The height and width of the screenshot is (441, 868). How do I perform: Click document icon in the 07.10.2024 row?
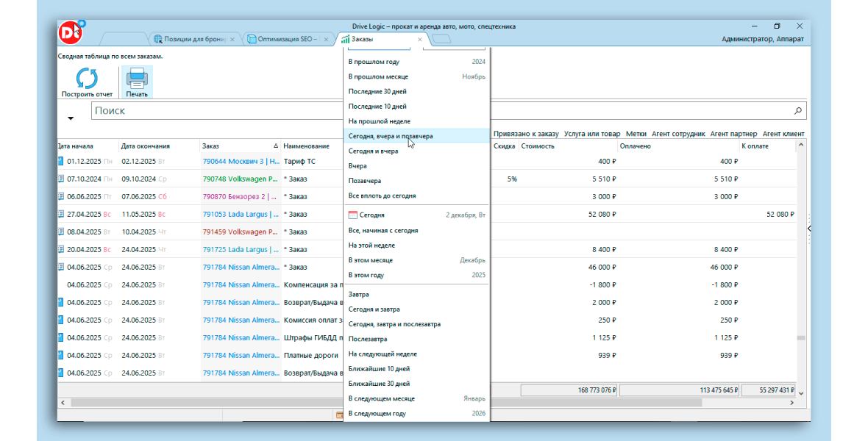click(61, 179)
